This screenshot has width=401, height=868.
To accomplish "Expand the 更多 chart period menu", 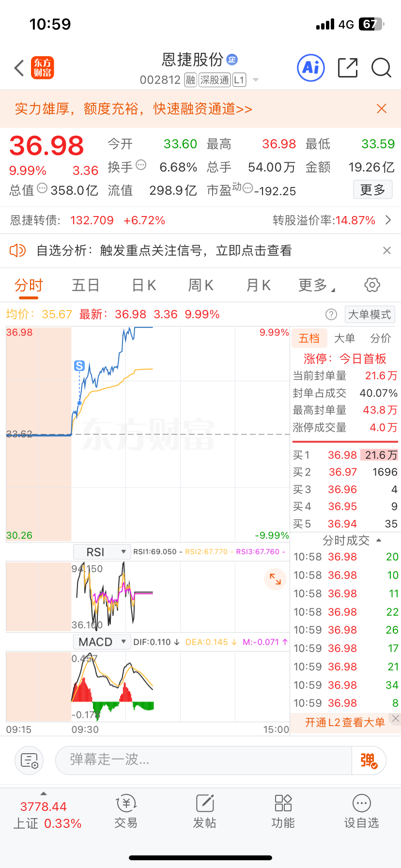I will 317,285.
